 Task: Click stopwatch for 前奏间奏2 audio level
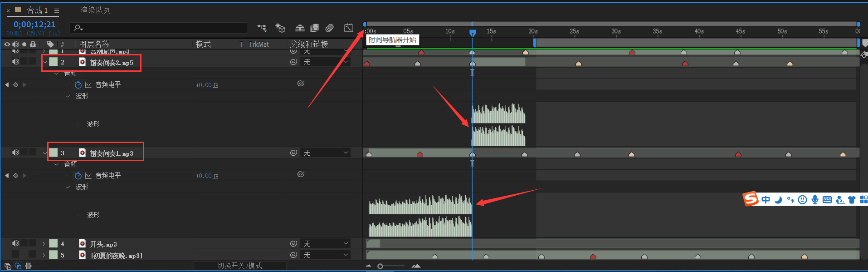[78, 85]
